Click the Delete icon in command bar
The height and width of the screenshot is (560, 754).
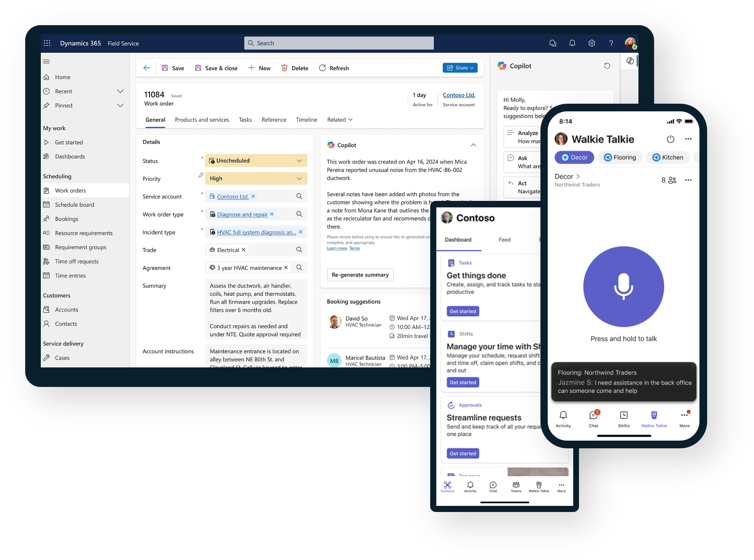click(285, 68)
